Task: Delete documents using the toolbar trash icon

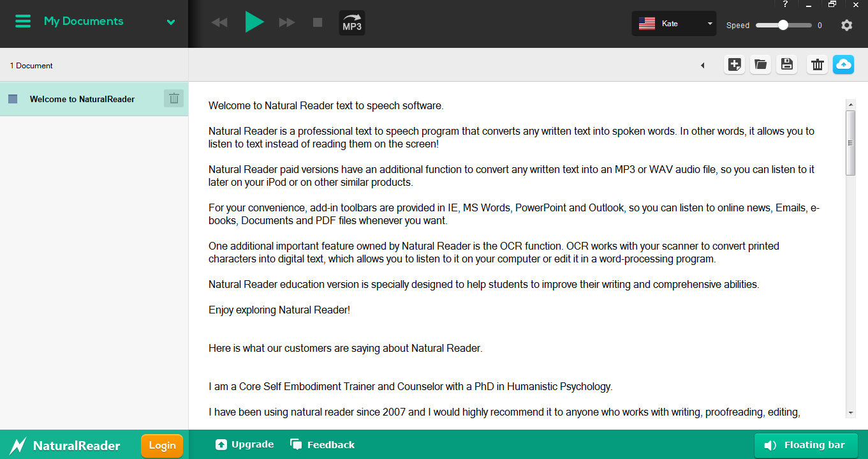Action: click(817, 64)
